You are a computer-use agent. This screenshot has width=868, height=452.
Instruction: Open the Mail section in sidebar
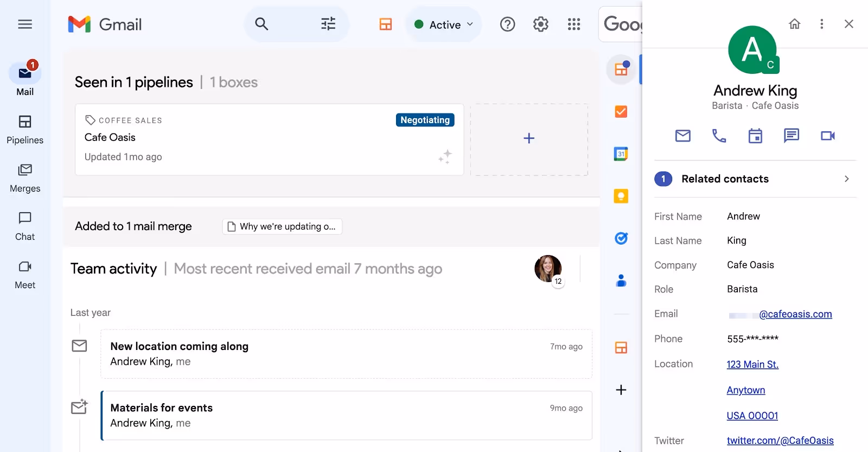point(25,80)
